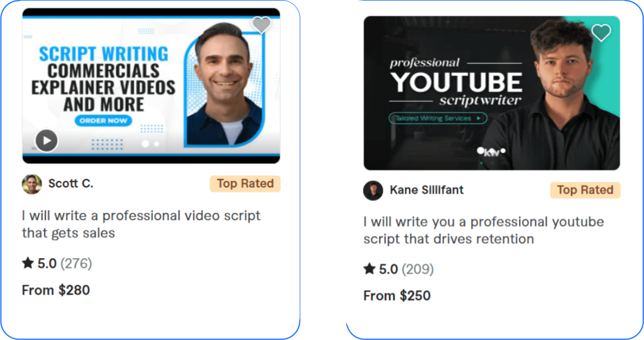Select first carousel dot on Scott's thumbnail
This screenshot has height=340, width=644.
[x=145, y=144]
